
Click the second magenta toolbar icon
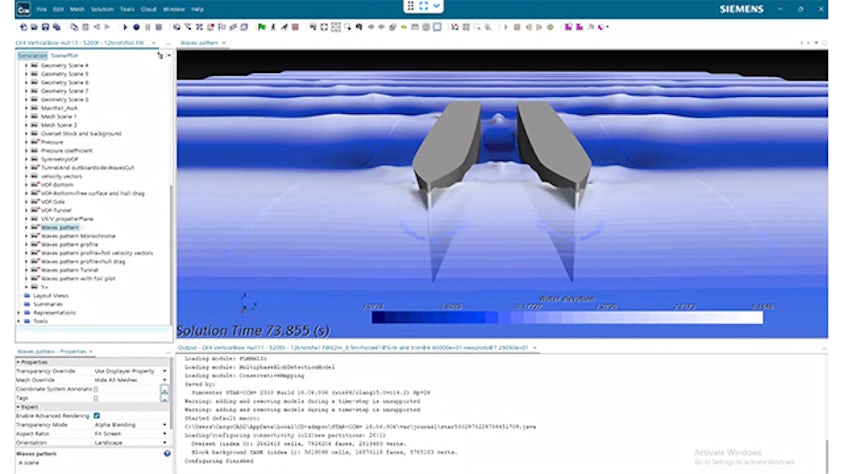pyautogui.click(x=579, y=27)
